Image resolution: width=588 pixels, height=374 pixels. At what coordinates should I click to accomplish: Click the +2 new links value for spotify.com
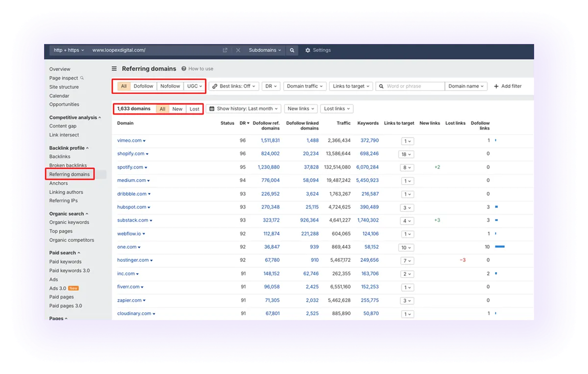pyautogui.click(x=437, y=167)
